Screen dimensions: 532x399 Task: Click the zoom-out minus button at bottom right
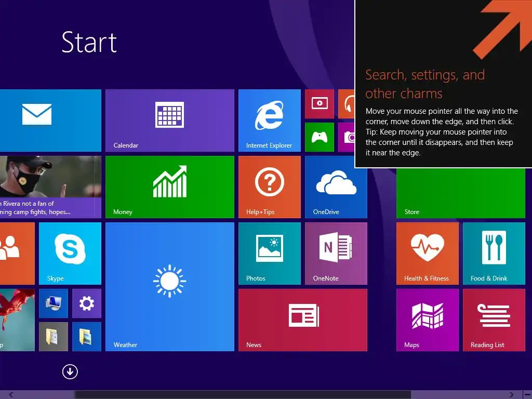point(527,395)
